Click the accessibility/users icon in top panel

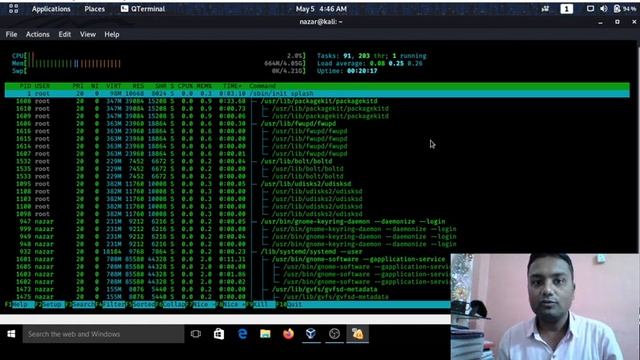(545, 9)
